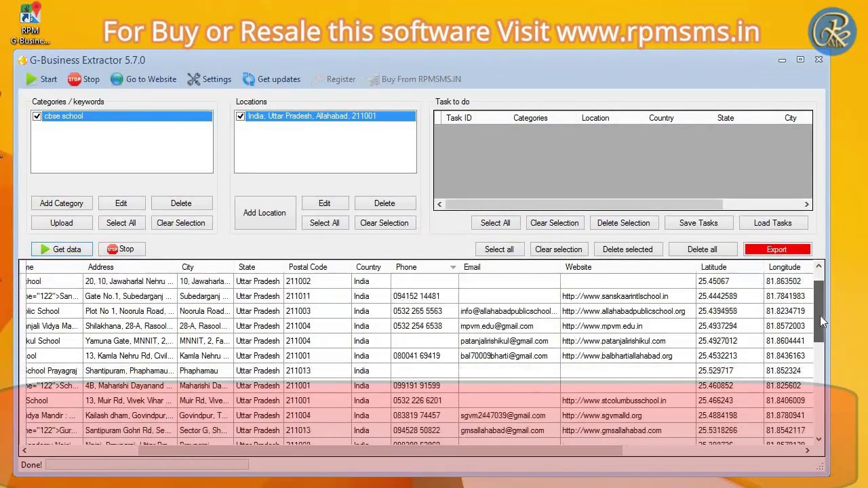Viewport: 868px width, 488px height.
Task: Click the red Export button
Action: (x=777, y=249)
